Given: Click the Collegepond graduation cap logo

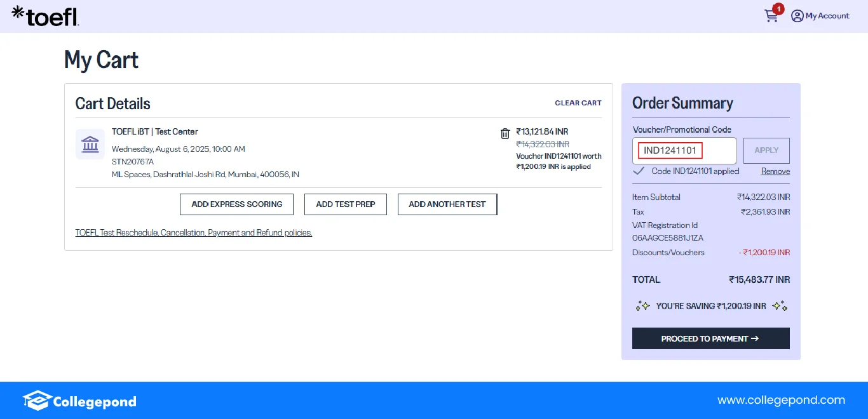Looking at the screenshot, I should tap(37, 400).
